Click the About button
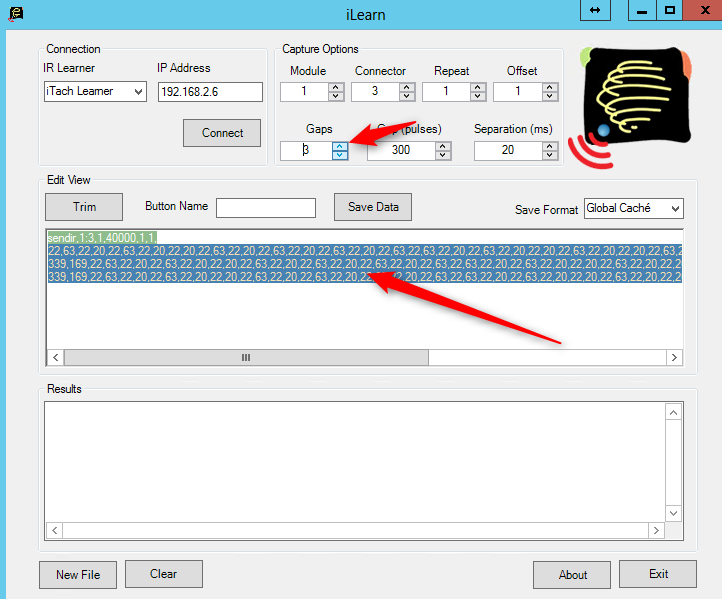The image size is (722, 599). tap(572, 575)
